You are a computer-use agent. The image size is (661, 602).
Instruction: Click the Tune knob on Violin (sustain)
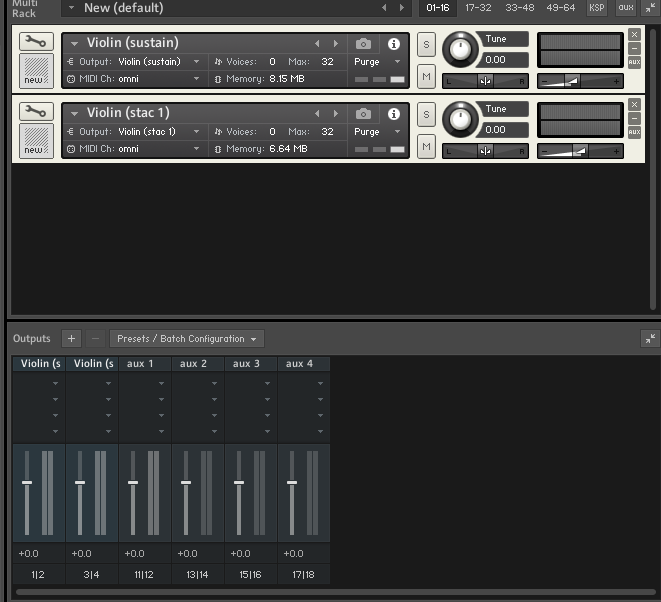[460, 50]
